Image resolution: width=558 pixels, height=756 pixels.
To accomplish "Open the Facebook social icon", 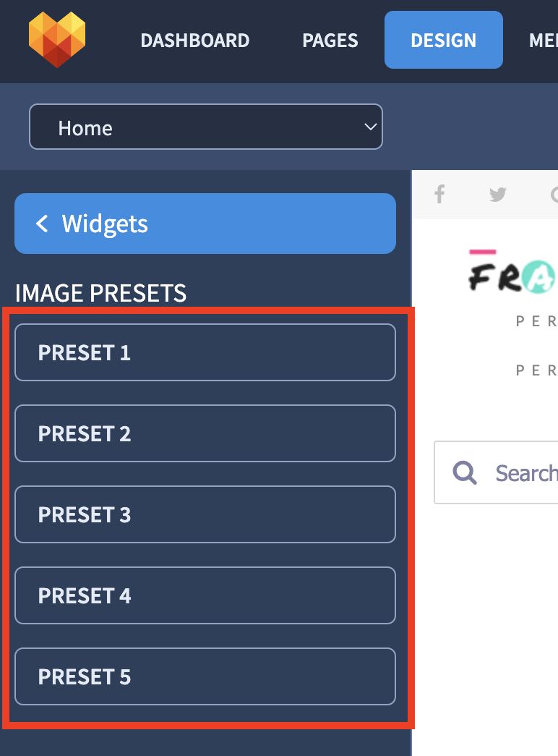I will pyautogui.click(x=439, y=195).
